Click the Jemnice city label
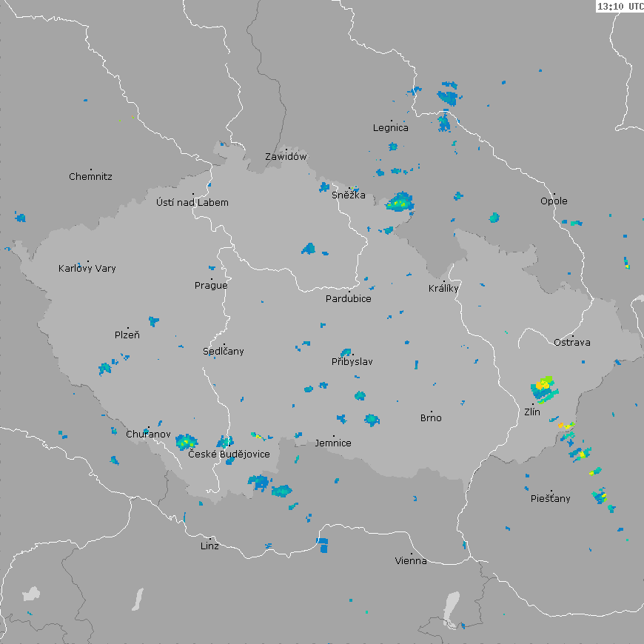Viewport: 644px width, 644px height. [x=333, y=443]
